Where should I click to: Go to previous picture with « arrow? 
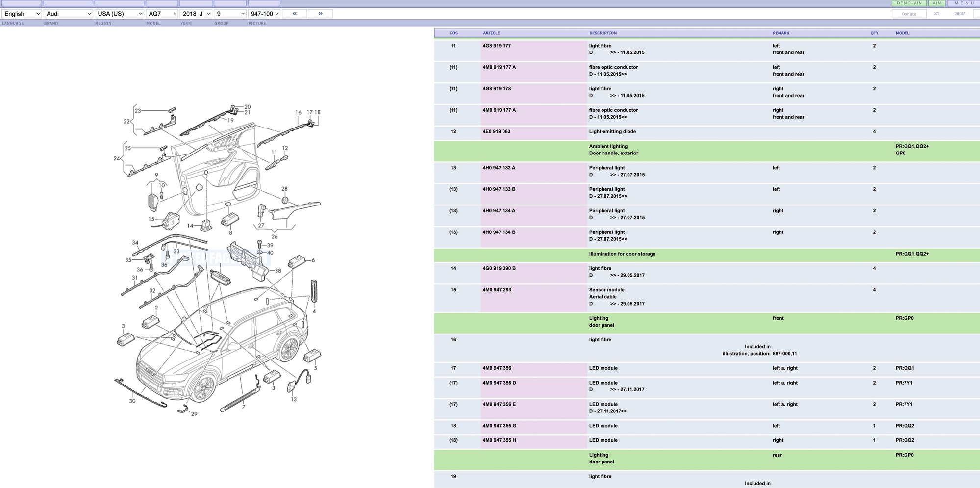tap(295, 14)
